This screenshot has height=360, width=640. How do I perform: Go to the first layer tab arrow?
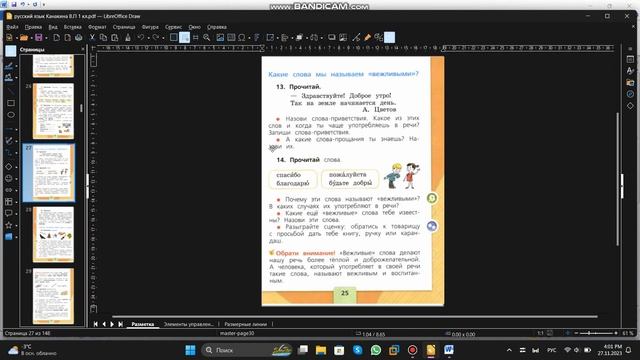(96, 324)
